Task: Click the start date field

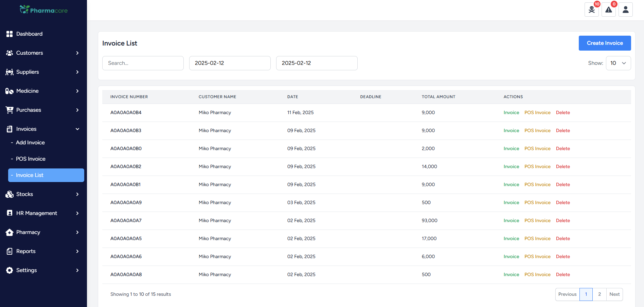Action: coord(230,63)
